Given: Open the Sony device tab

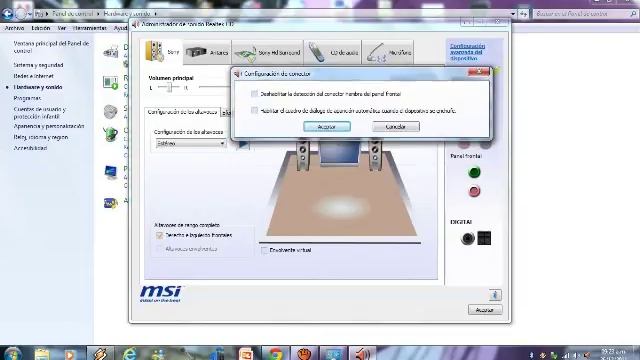Looking at the screenshot, I should pyautogui.click(x=162, y=52).
